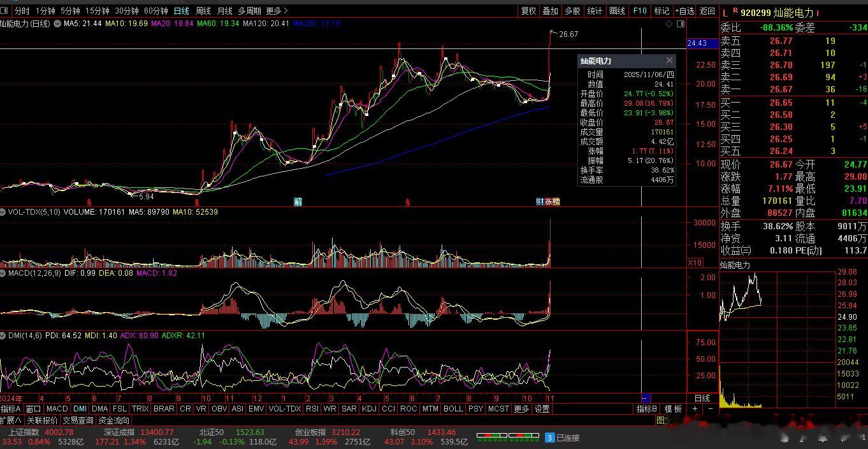Toggle the side panel layout icon

point(681,24)
